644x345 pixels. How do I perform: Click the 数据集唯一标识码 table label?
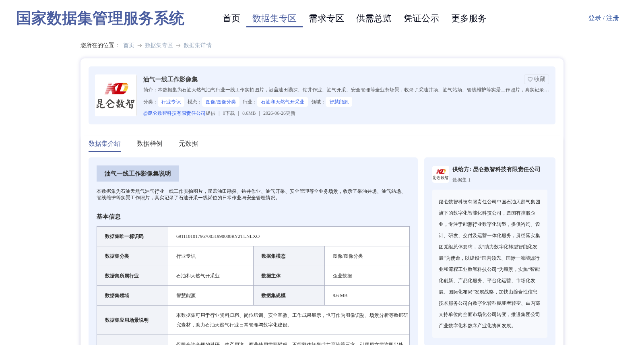124,236
